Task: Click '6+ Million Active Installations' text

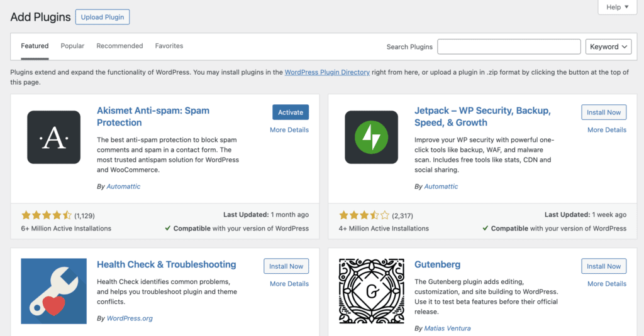Action: click(66, 229)
